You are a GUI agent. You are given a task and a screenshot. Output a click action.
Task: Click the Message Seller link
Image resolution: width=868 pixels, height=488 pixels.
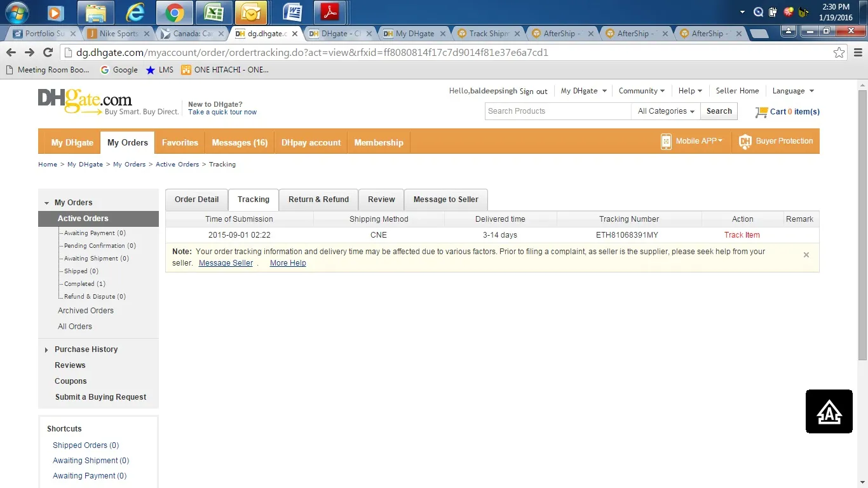226,263
